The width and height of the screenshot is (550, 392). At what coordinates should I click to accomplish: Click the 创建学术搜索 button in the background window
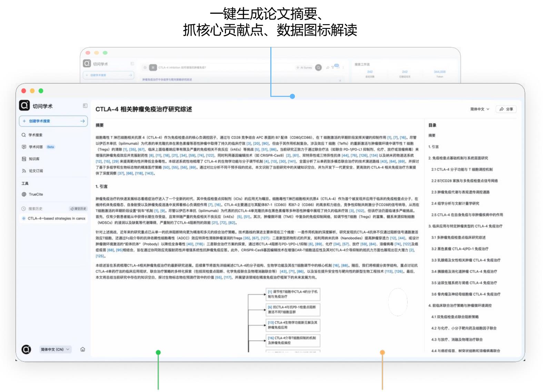tap(109, 75)
